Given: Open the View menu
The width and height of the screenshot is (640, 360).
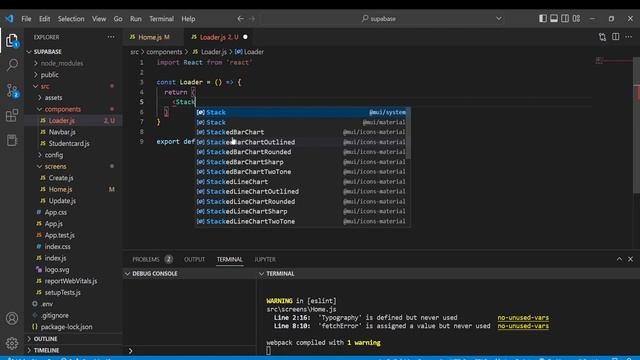Looking at the screenshot, I should tap(99, 19).
